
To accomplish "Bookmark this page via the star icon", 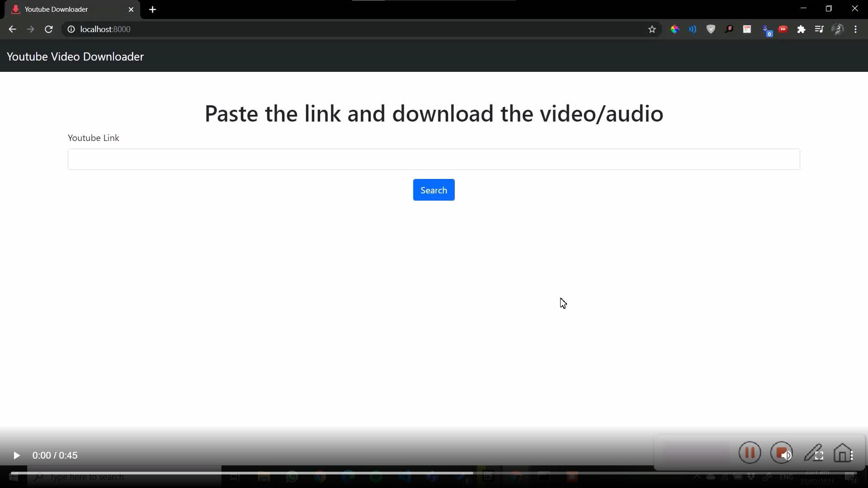I will [x=652, y=29].
